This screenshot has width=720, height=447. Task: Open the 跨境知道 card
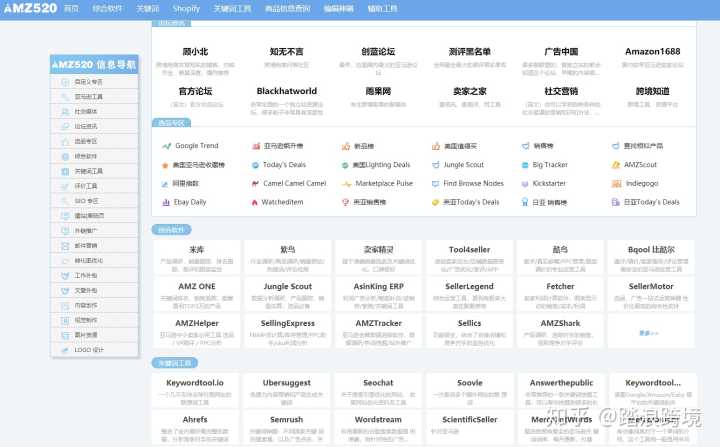pyautogui.click(x=652, y=97)
